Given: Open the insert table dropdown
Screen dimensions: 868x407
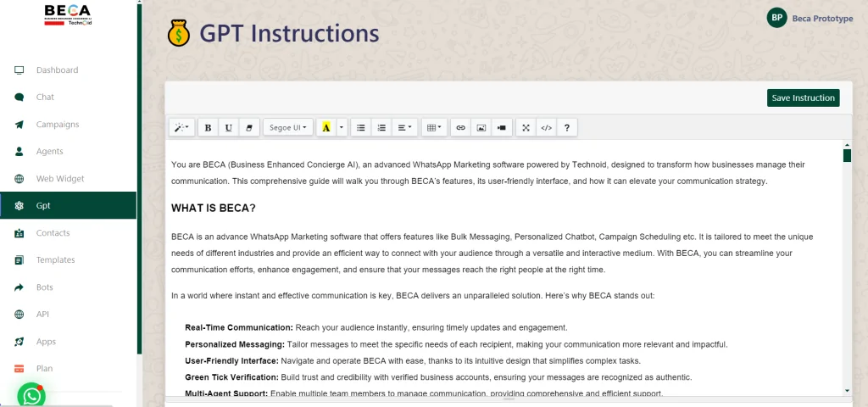Looking at the screenshot, I should pyautogui.click(x=434, y=127).
